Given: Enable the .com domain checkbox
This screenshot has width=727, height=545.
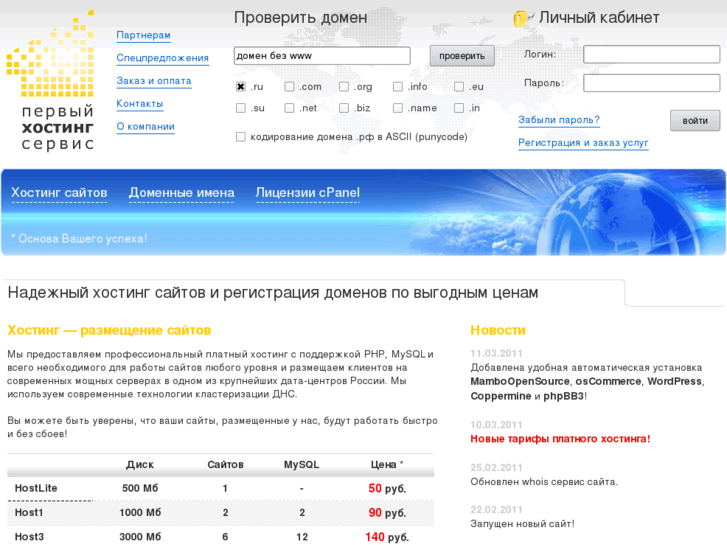Looking at the screenshot, I should tap(289, 87).
